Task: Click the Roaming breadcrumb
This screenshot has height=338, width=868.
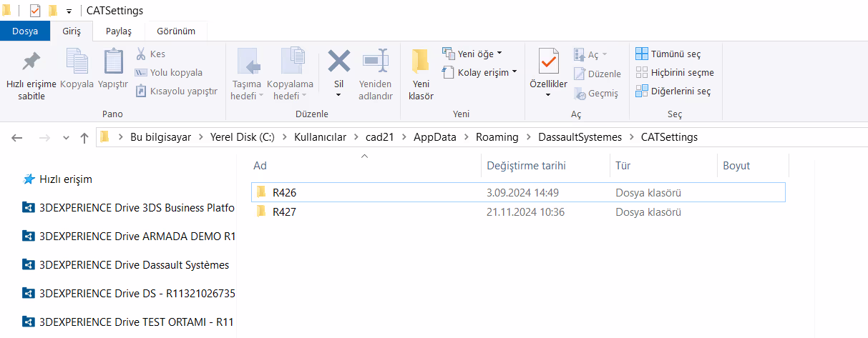Action: pos(497,137)
